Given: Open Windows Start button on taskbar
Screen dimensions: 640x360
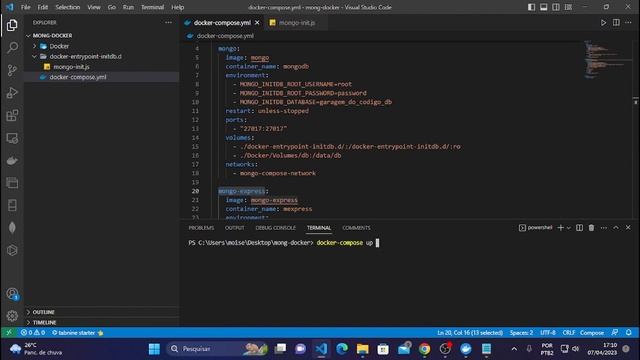Looking at the screenshot, I should tap(154, 349).
